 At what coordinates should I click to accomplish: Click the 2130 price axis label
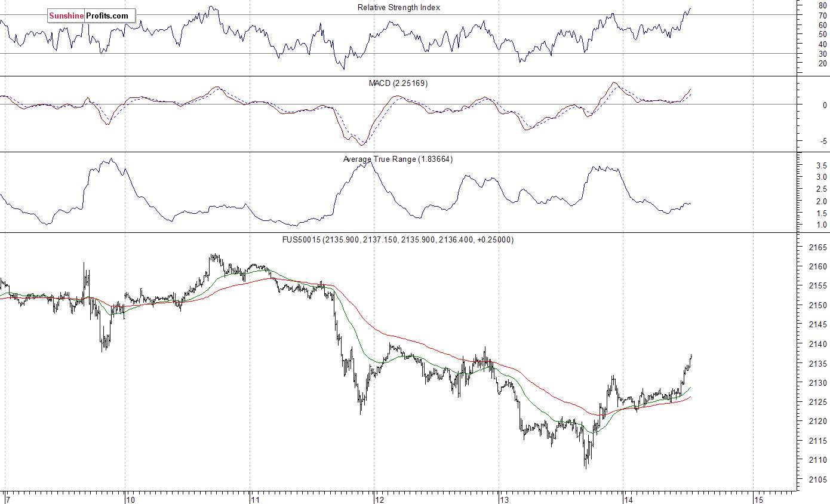coord(817,383)
